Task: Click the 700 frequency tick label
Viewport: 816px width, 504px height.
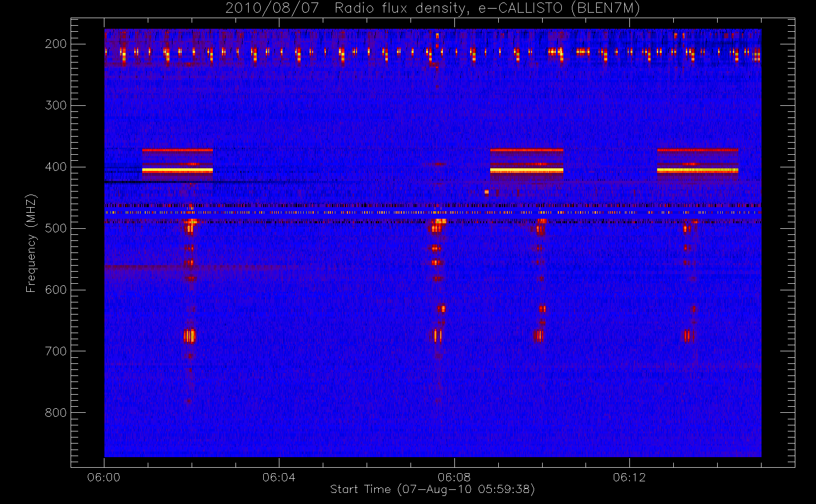Action: (x=56, y=351)
